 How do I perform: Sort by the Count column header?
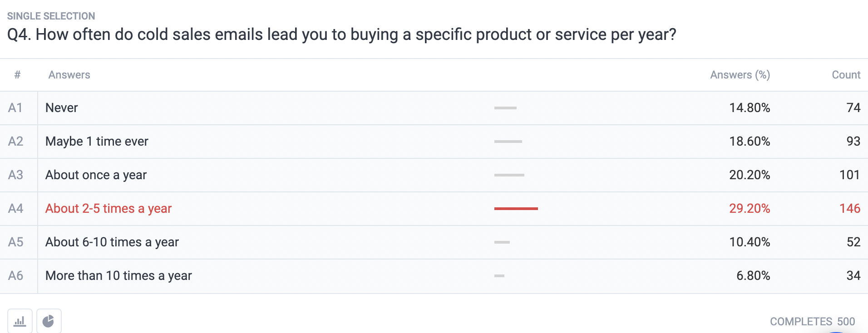click(846, 75)
